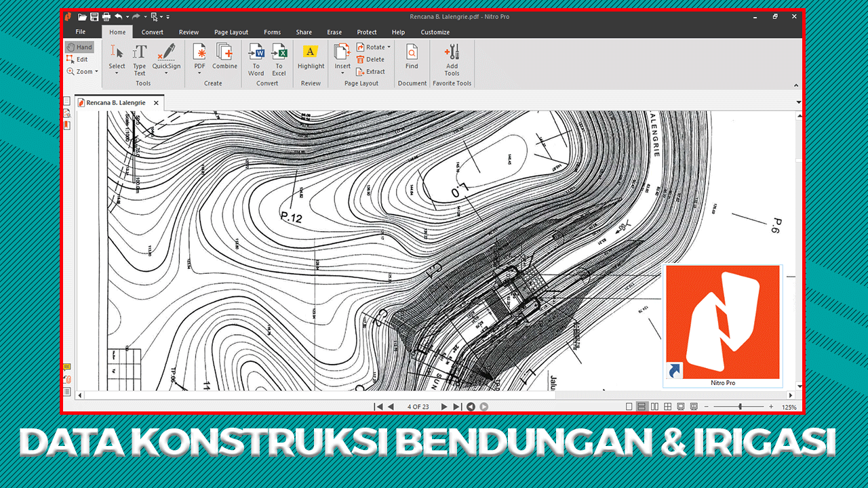Click the Insert pages icon
This screenshot has height=488, width=868.
click(x=342, y=52)
